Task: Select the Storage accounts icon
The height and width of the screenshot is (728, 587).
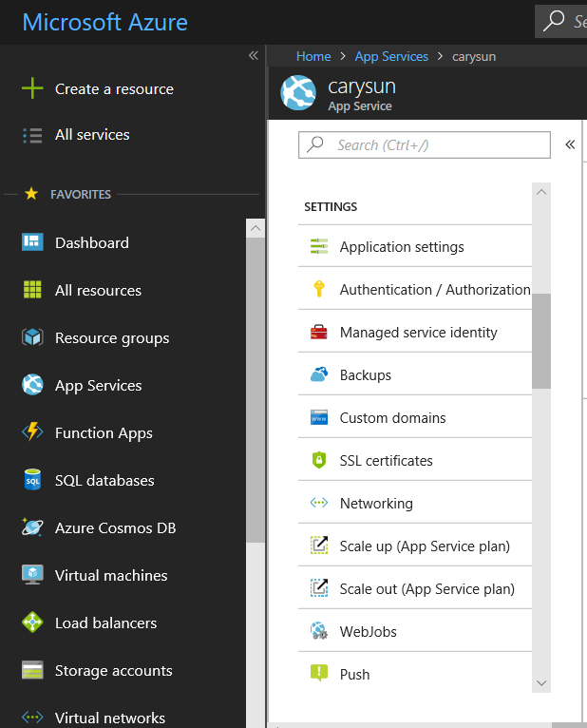Action: click(x=32, y=670)
